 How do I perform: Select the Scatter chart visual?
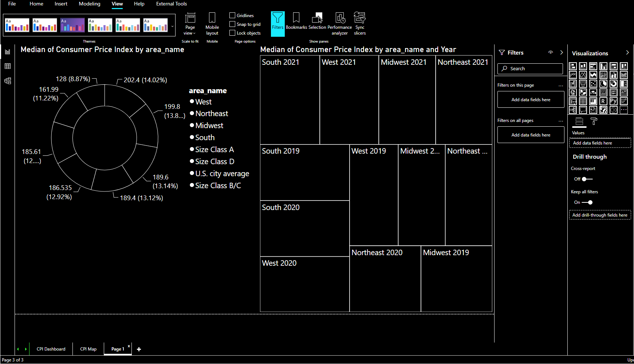[593, 84]
